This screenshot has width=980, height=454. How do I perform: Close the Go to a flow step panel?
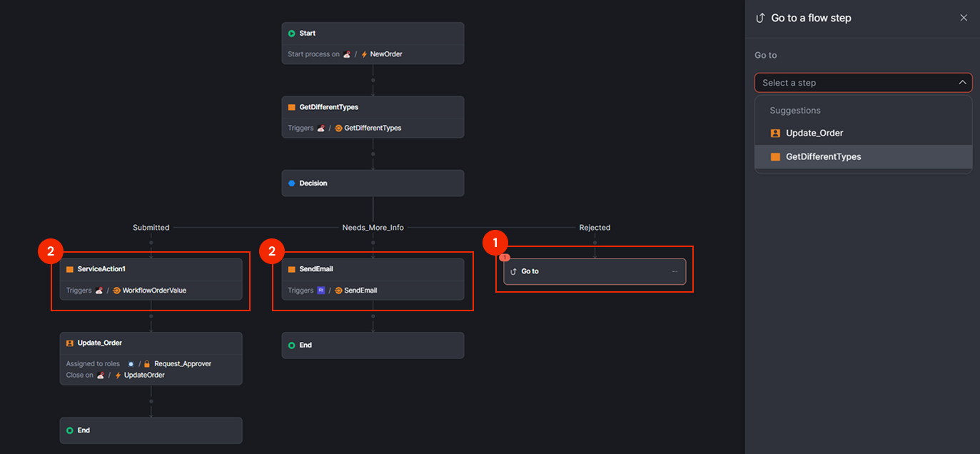point(964,17)
